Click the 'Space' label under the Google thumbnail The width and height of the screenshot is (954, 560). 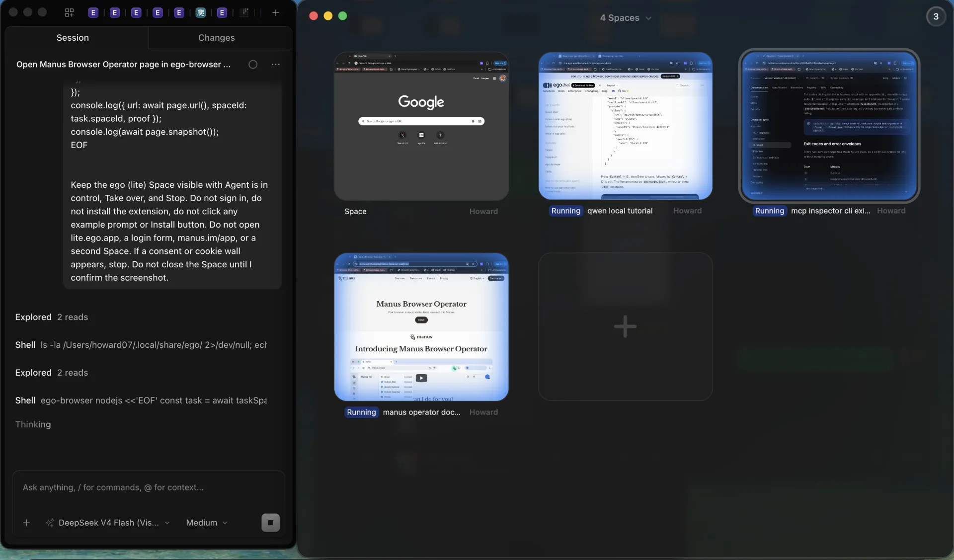pyautogui.click(x=355, y=211)
